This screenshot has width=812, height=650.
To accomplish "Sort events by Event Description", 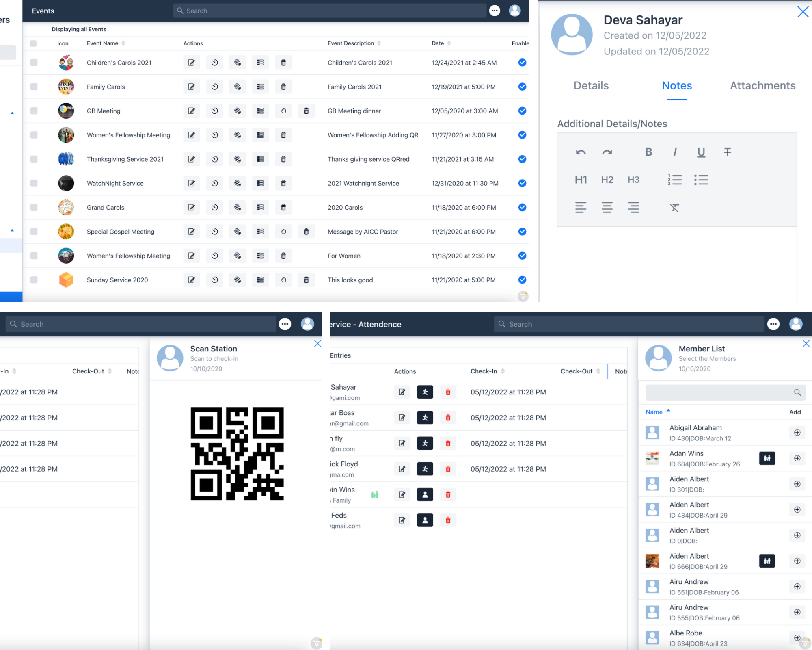I will (x=354, y=43).
